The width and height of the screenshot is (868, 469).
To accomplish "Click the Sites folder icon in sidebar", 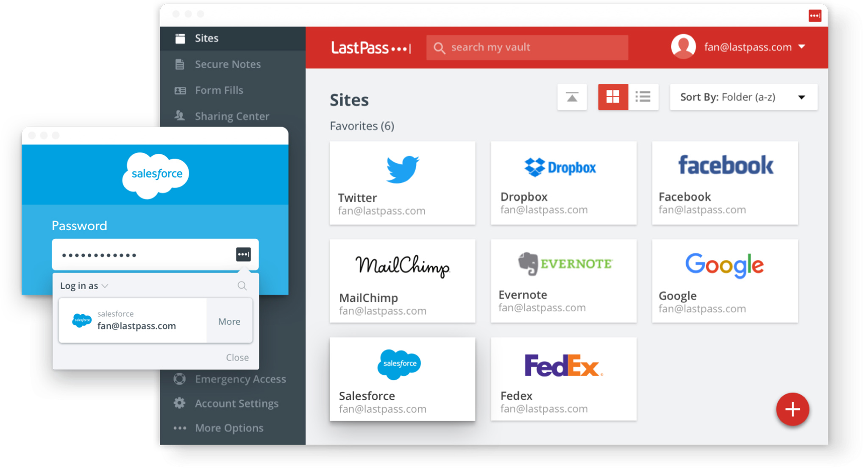I will coord(180,39).
